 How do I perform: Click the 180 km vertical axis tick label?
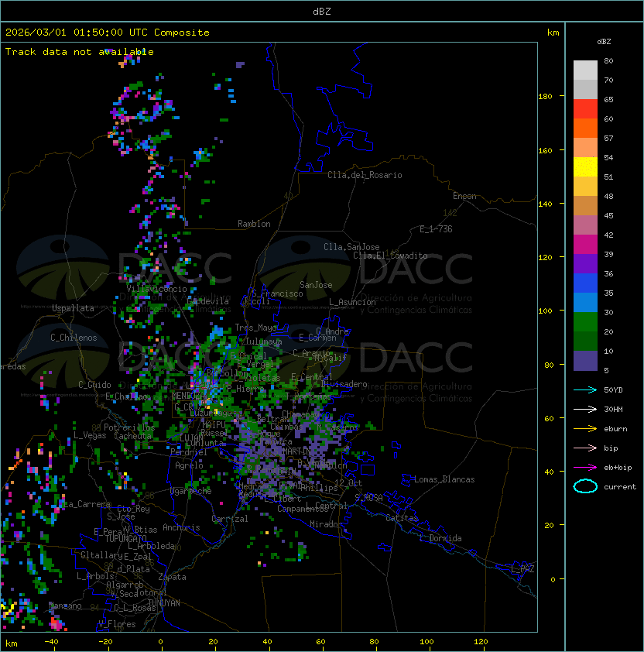[545, 97]
